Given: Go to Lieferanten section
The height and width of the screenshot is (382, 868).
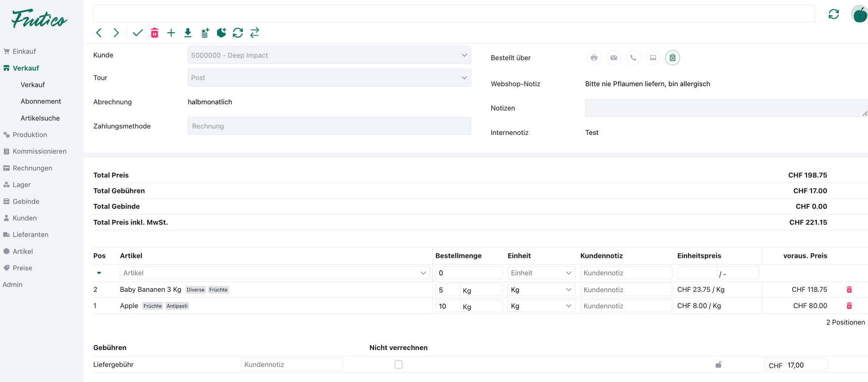Looking at the screenshot, I should (x=30, y=235).
